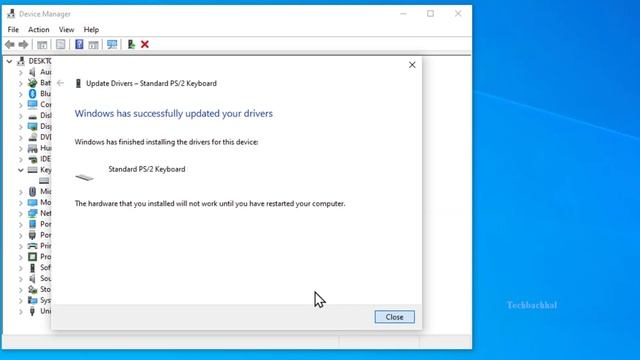
Task: Toggle the show/hide console tree toolbar icon
Action: click(x=42, y=44)
